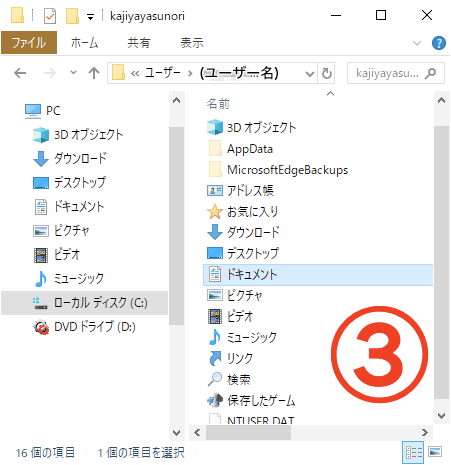The image size is (451, 465).
Task: Go back with the left arrow button
Action: tap(20, 73)
